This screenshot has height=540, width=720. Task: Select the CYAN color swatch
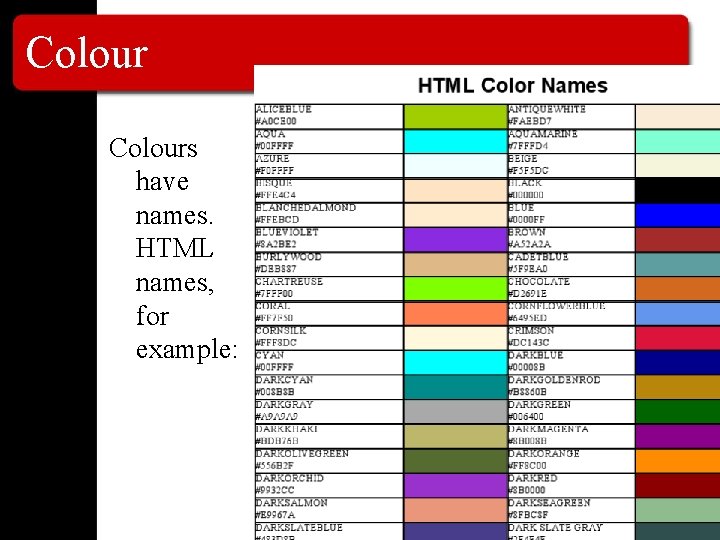tap(456, 363)
